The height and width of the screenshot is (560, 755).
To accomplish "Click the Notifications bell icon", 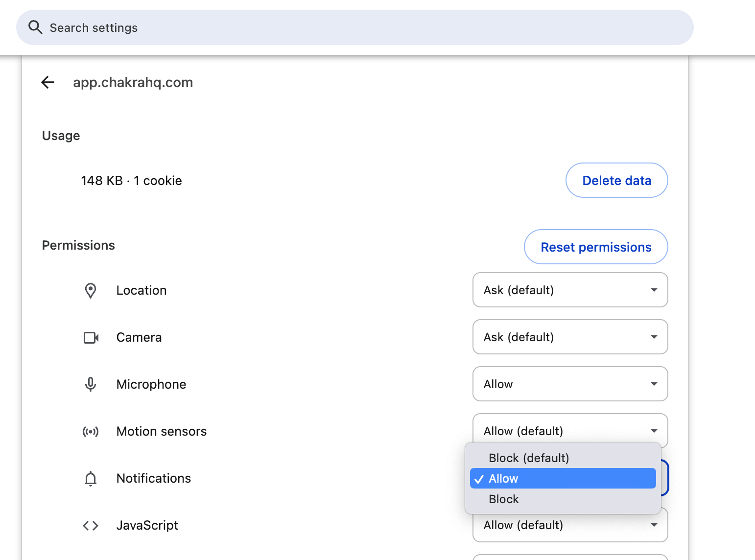I will (x=91, y=478).
